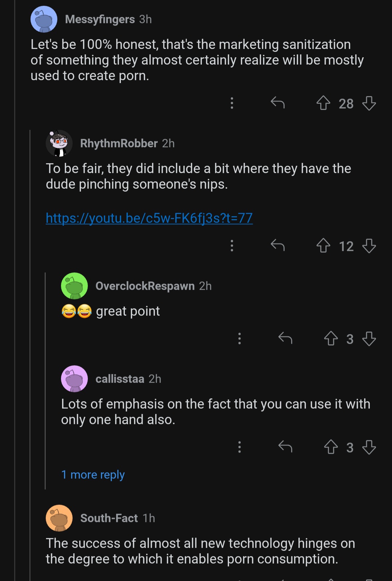Upvote Messyfingers' comment
This screenshot has height=581, width=392.
[323, 103]
